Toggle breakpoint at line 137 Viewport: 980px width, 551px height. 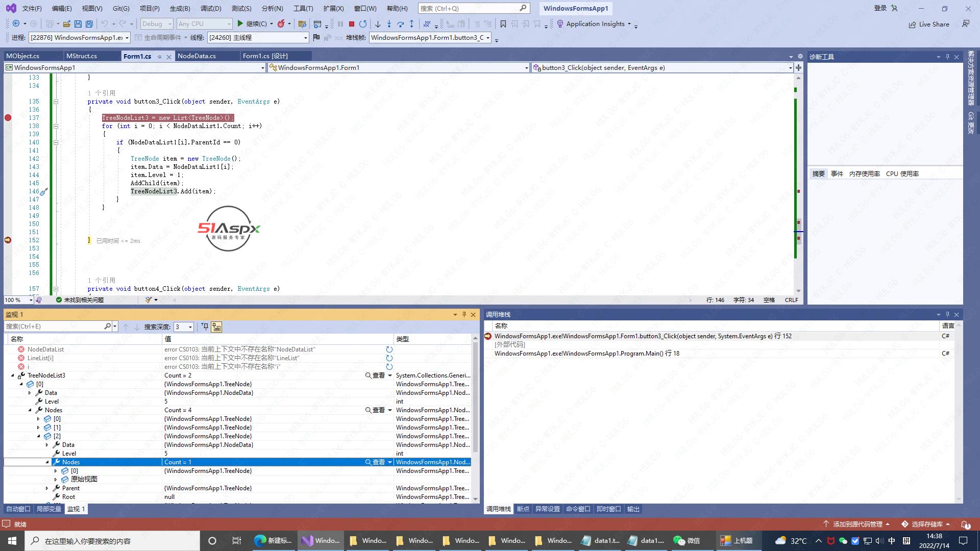8,118
